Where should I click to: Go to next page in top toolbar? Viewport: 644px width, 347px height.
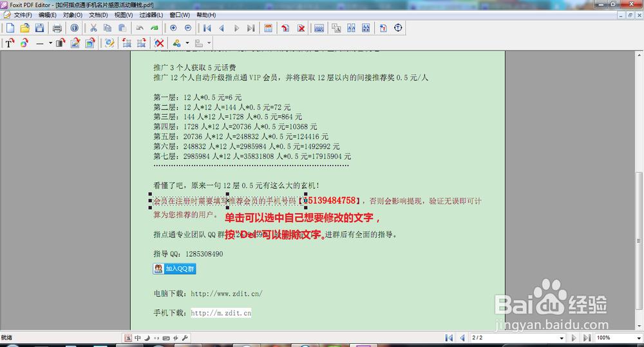(x=236, y=28)
